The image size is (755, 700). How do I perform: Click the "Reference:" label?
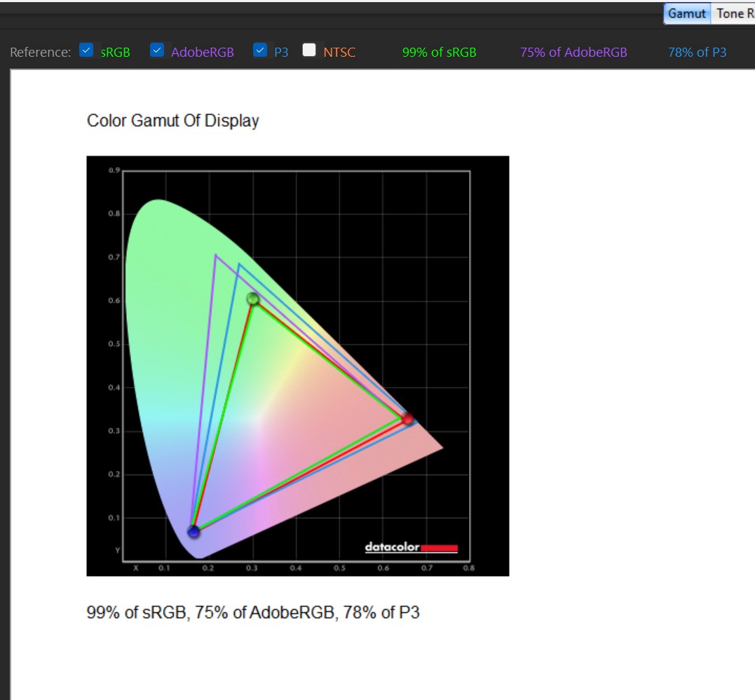(41, 52)
